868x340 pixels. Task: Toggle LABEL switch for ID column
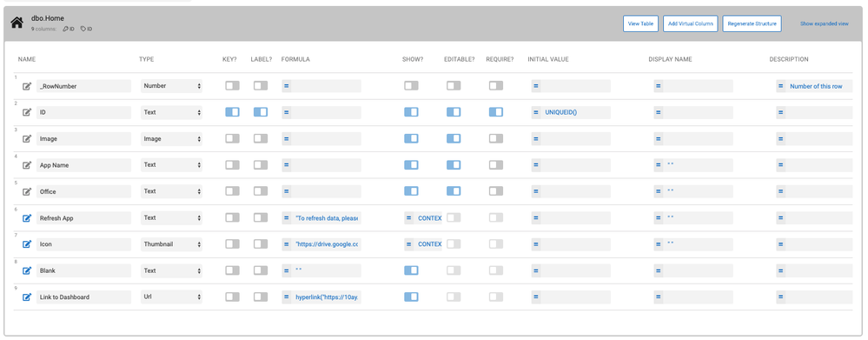point(261,112)
